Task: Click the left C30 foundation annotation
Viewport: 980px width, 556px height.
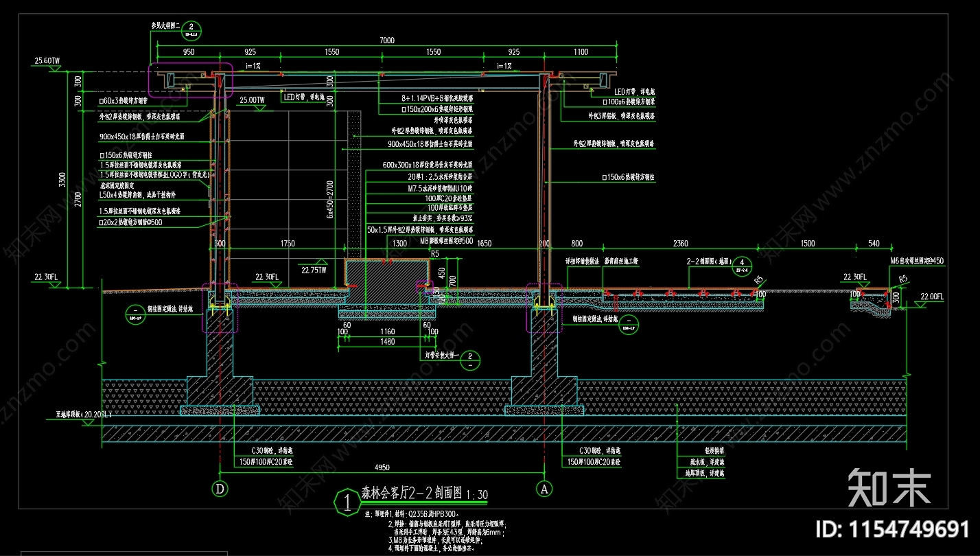Action: (272, 451)
